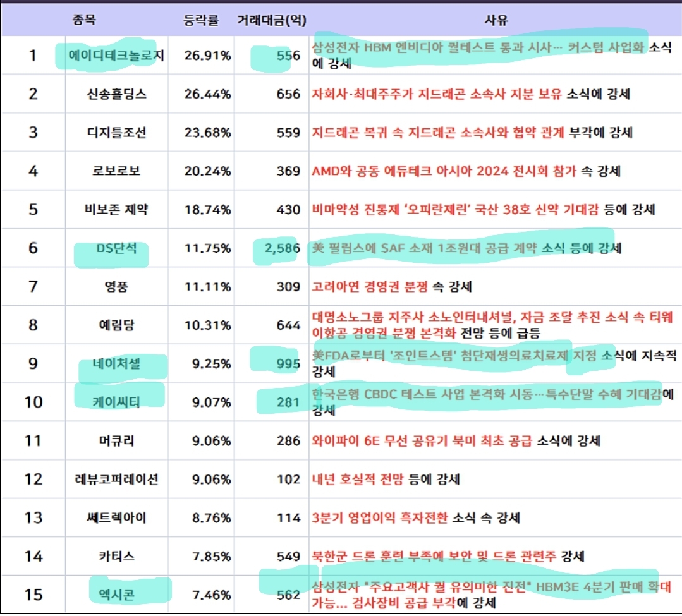Click trading value 286
The width and height of the screenshot is (682, 616).
point(288,441)
